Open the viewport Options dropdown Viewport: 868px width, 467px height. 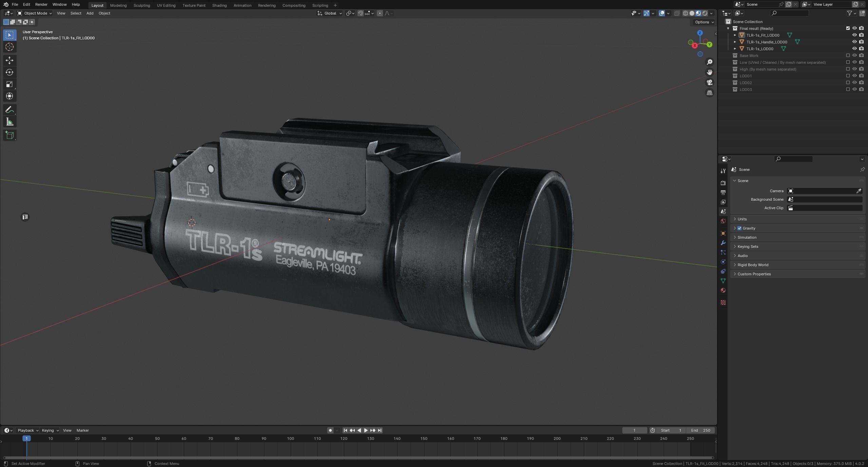point(704,22)
